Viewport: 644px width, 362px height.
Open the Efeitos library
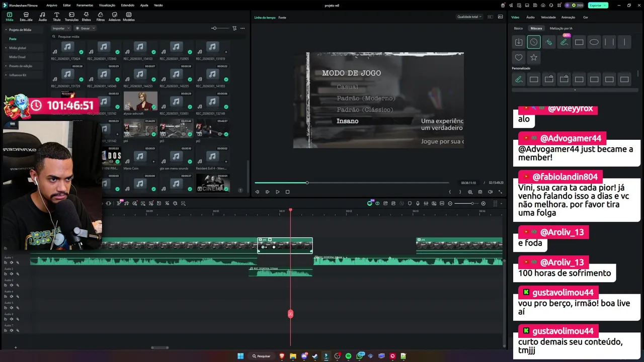click(x=86, y=17)
